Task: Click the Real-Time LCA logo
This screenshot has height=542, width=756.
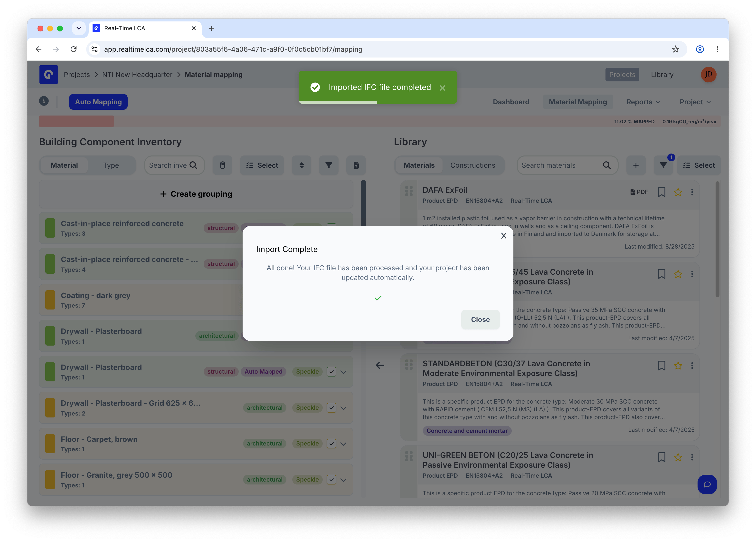Action: pyautogui.click(x=49, y=74)
